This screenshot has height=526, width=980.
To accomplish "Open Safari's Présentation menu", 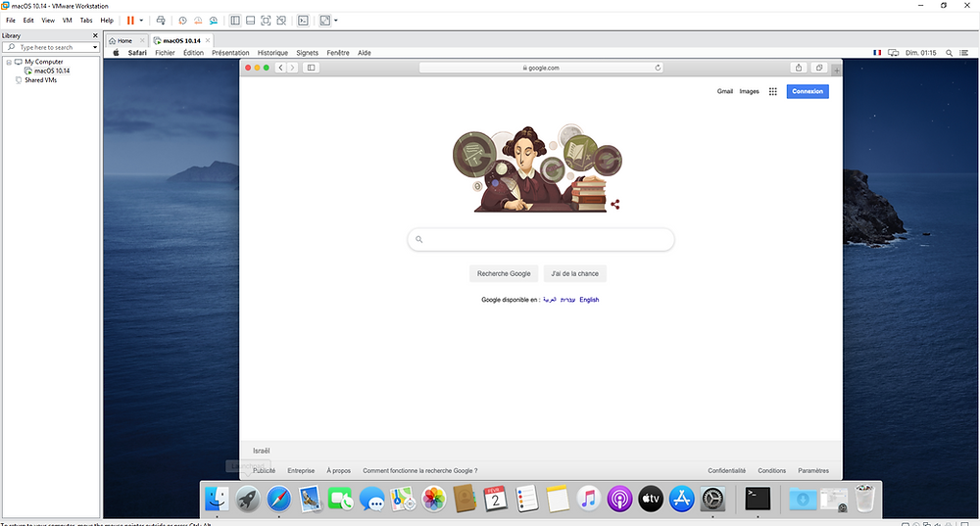I will [230, 53].
